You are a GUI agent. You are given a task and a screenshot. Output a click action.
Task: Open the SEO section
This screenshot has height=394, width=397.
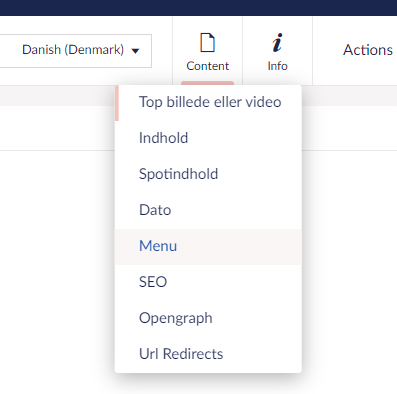click(208, 282)
